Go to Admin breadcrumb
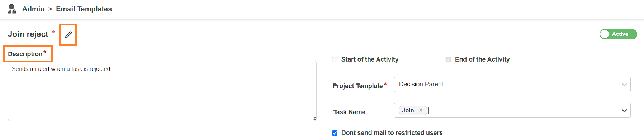Image resolution: width=644 pixels, height=140 pixels. pyautogui.click(x=33, y=9)
